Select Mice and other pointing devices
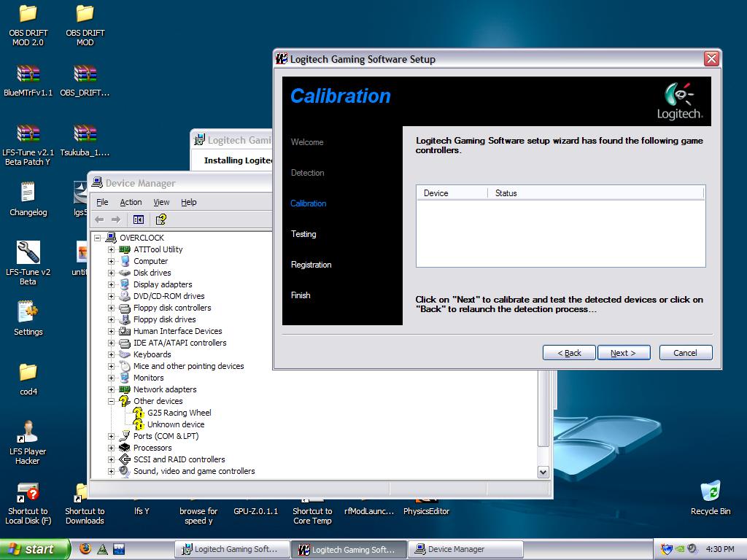 189,366
